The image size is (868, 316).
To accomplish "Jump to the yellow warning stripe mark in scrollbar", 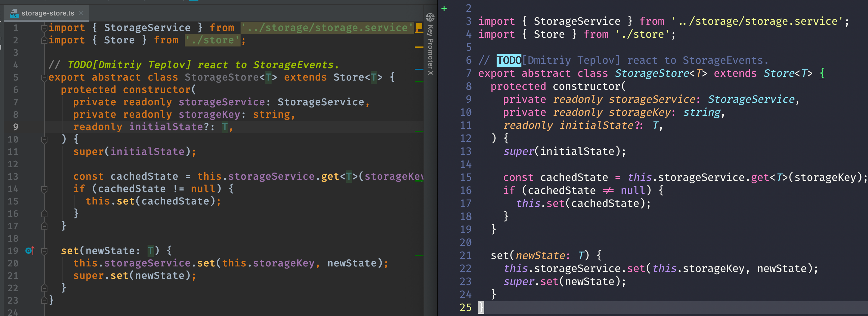I will 419,47.
